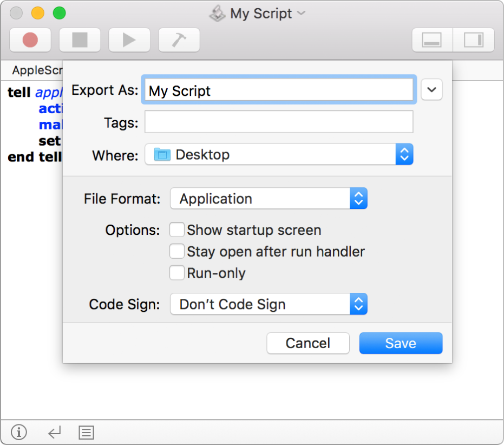Click the My Script window title menu

pyautogui.click(x=261, y=14)
